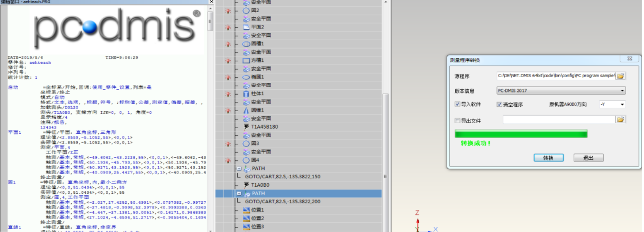The image size is (644, 232).
Task: Click the 转换成功! status message
Action: 476,143
